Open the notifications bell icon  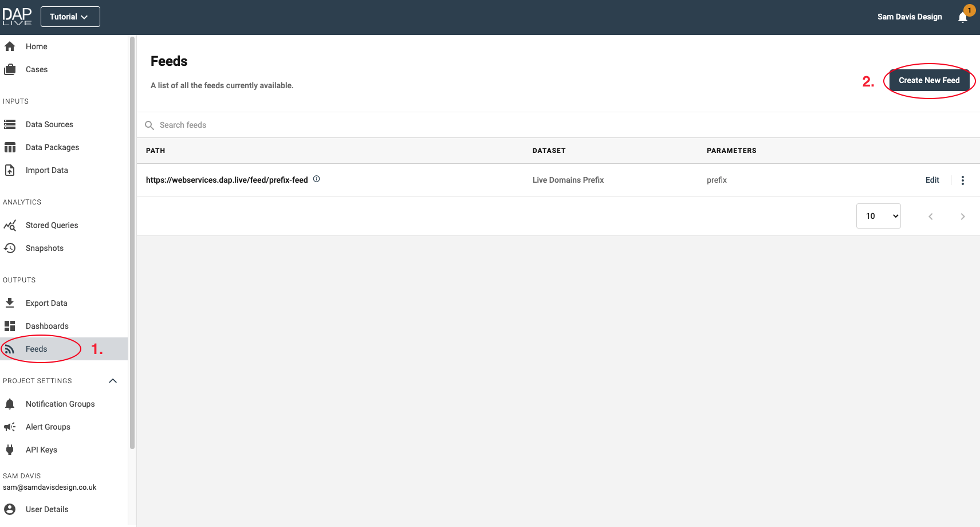click(963, 17)
